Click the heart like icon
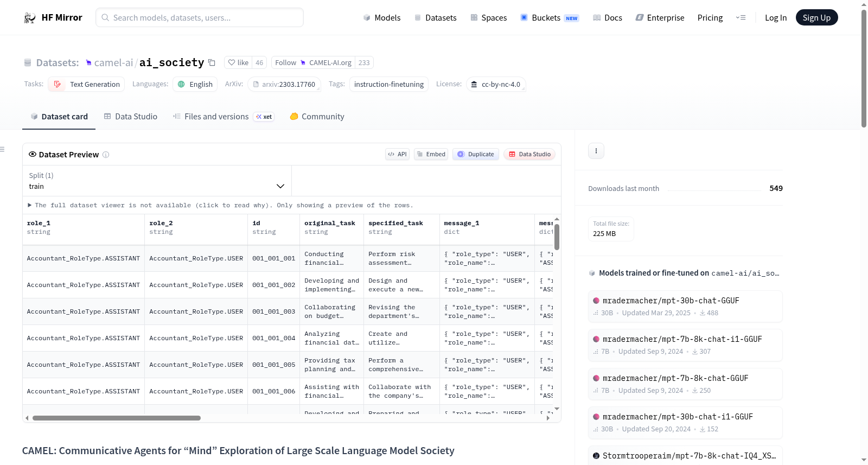 click(x=232, y=63)
